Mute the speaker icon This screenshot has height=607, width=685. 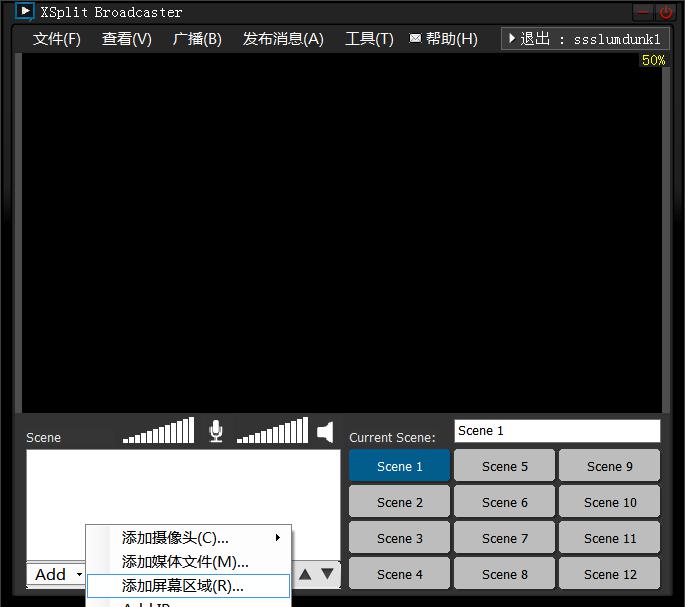click(x=325, y=432)
